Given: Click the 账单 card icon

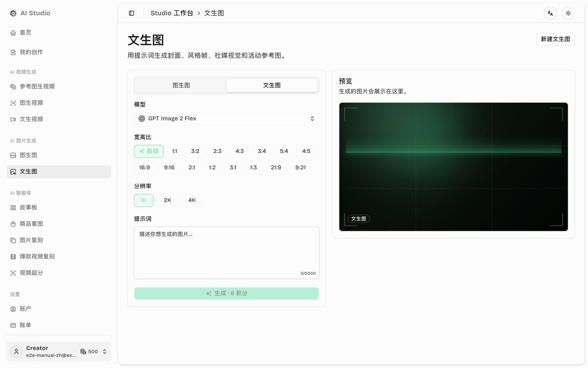Looking at the screenshot, I should 13,325.
